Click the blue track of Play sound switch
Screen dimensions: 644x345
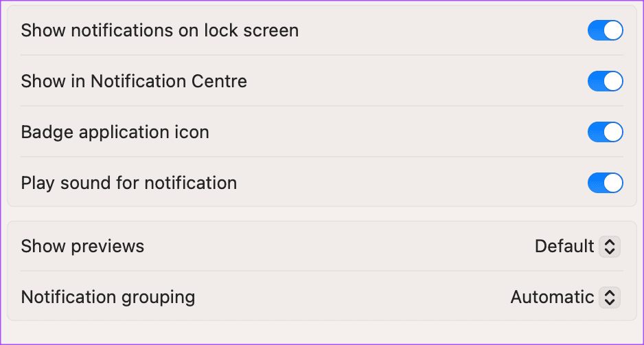[596, 183]
